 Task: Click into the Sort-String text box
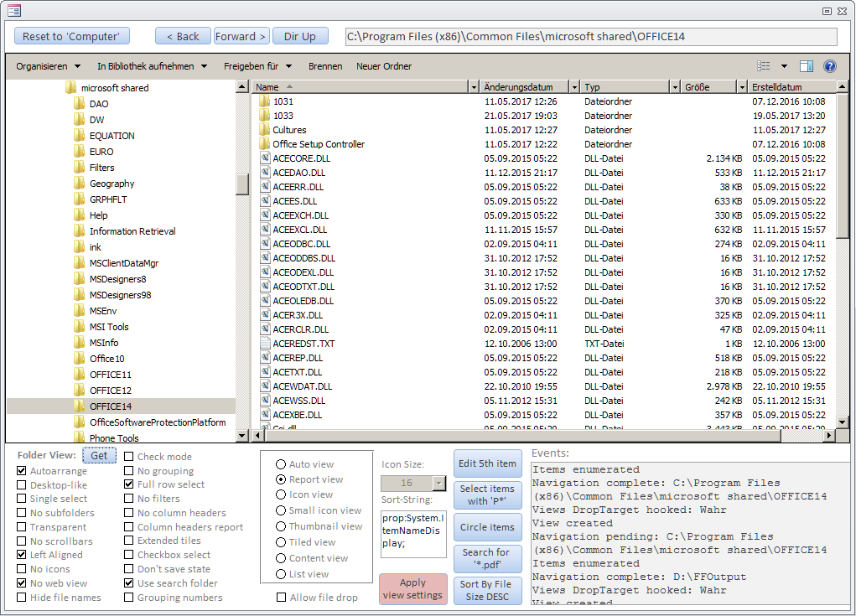(413, 534)
